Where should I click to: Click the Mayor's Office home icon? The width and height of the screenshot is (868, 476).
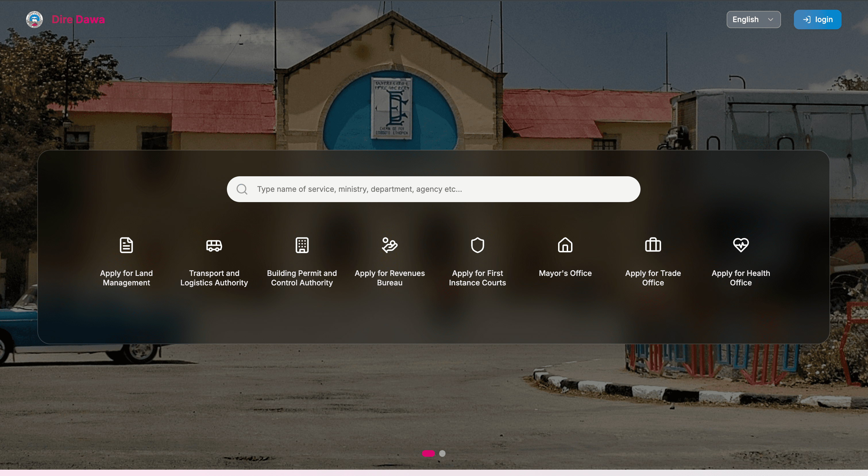pyautogui.click(x=565, y=245)
